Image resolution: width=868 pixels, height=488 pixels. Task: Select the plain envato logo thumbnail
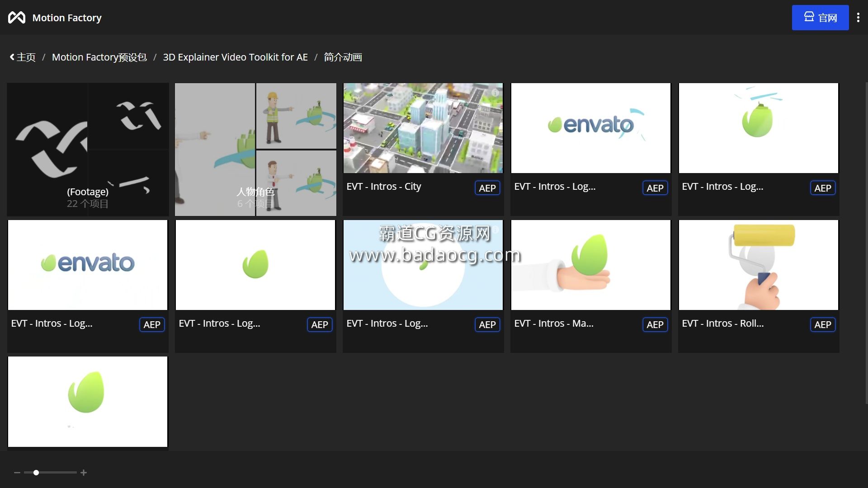click(88, 265)
